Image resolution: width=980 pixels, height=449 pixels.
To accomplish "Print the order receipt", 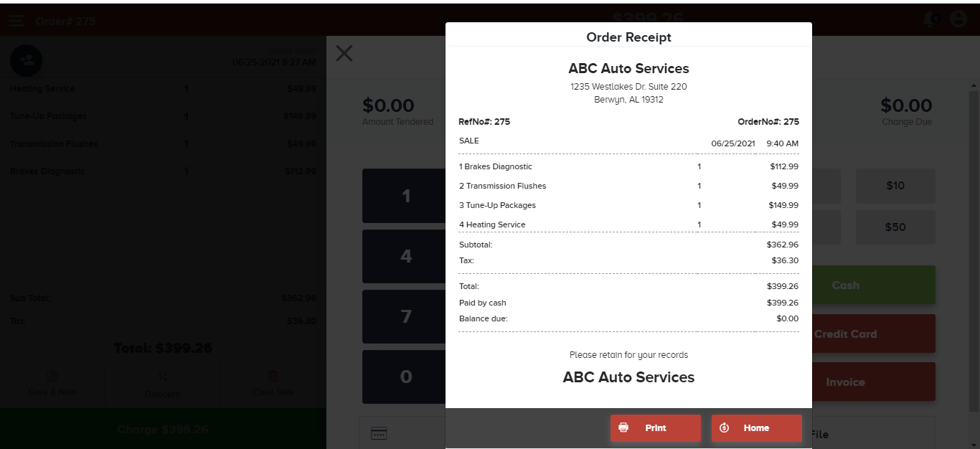I will [x=655, y=428].
